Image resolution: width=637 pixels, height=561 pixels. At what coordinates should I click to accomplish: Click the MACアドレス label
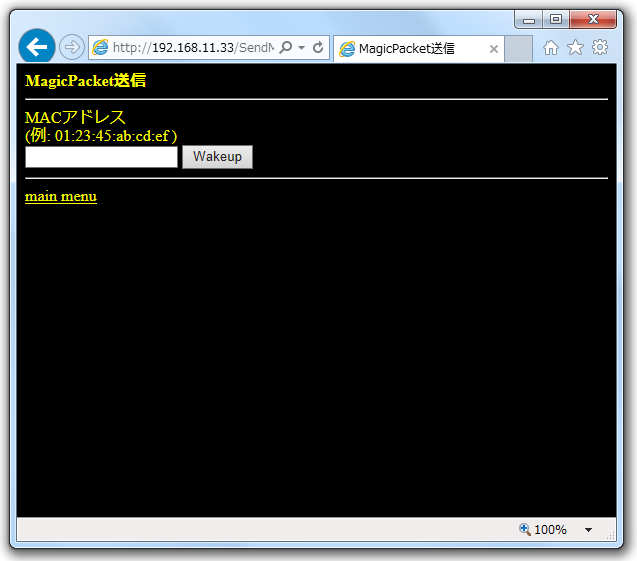tap(75, 117)
